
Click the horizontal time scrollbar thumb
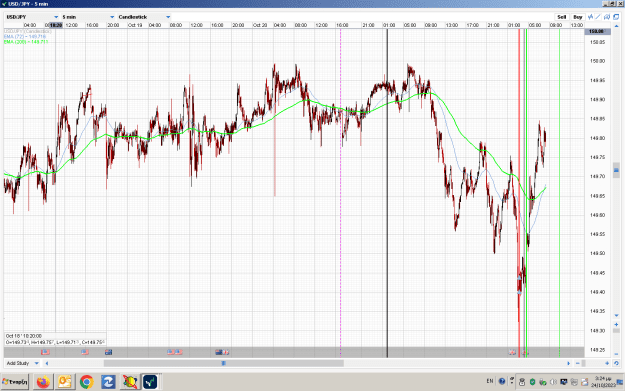(224, 363)
